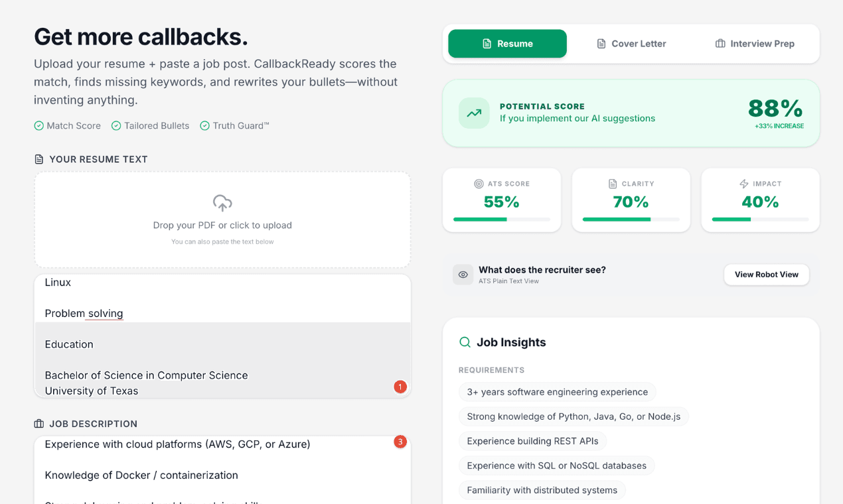
Task: Expand the red badge 3 on the job description
Action: pyautogui.click(x=400, y=441)
